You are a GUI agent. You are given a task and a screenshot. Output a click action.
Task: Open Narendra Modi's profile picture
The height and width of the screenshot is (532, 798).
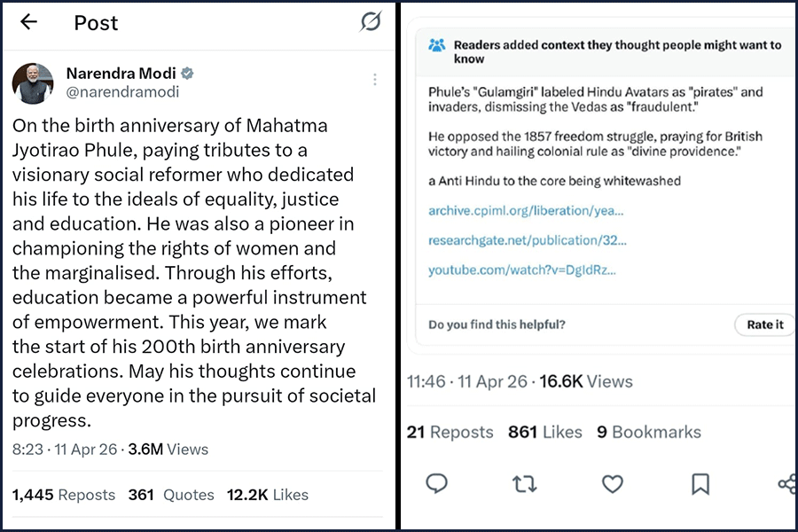pyautogui.click(x=34, y=83)
